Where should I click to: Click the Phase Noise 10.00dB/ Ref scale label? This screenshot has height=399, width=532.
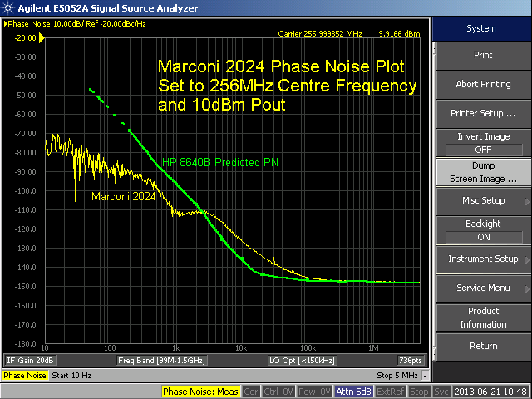(x=76, y=24)
